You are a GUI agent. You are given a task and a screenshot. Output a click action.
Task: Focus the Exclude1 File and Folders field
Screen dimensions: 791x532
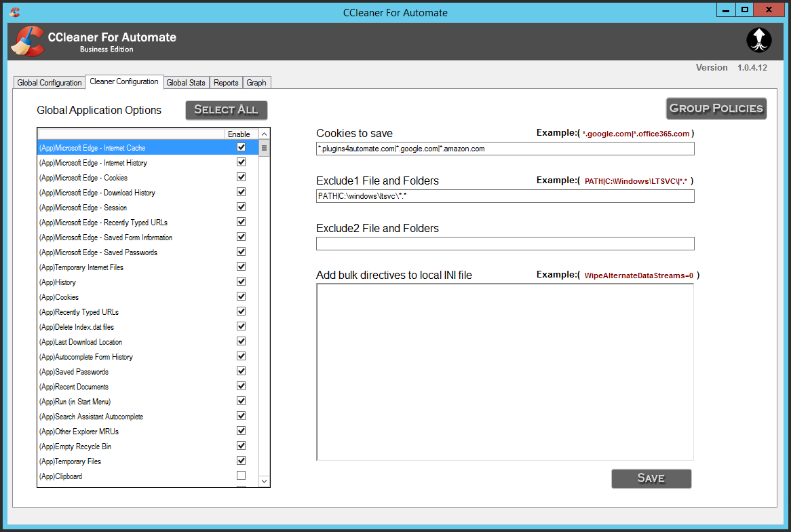pyautogui.click(x=505, y=196)
